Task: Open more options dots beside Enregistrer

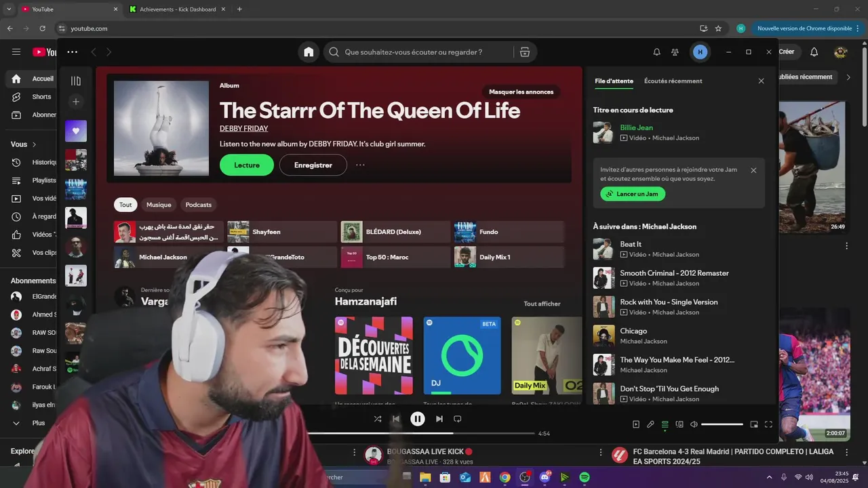Action: click(x=360, y=165)
